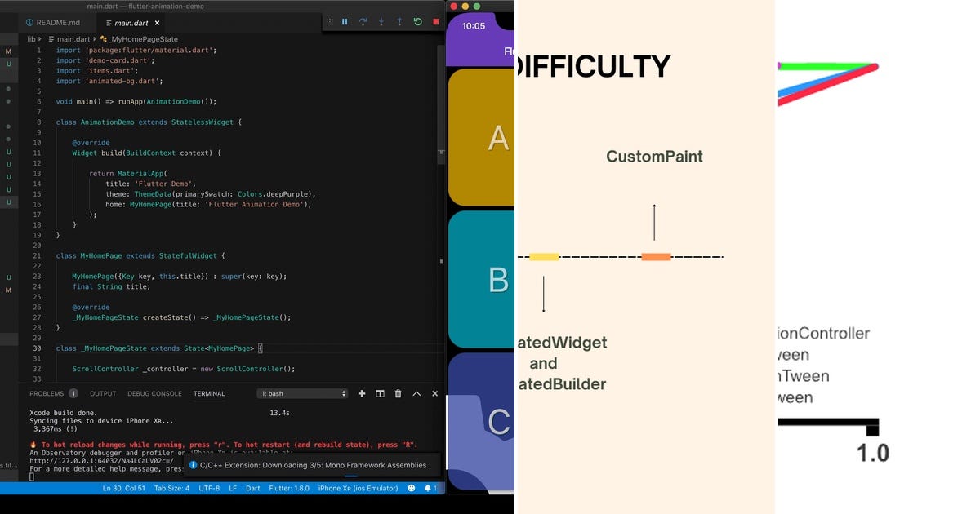Trigger the green Hot Restart icon
This screenshot has height=514, width=980.
click(417, 22)
